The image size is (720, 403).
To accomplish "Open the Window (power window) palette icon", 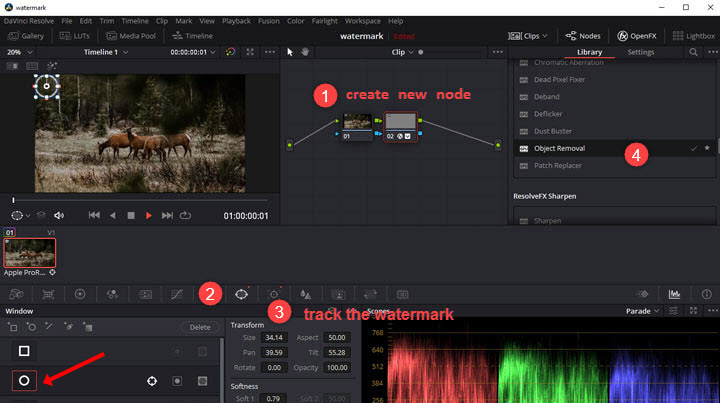I will [240, 295].
